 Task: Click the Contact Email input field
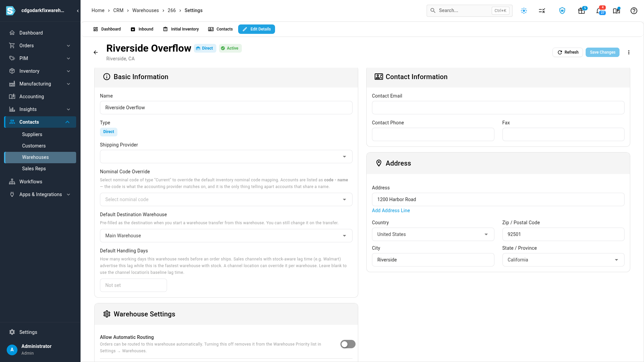[x=498, y=108]
